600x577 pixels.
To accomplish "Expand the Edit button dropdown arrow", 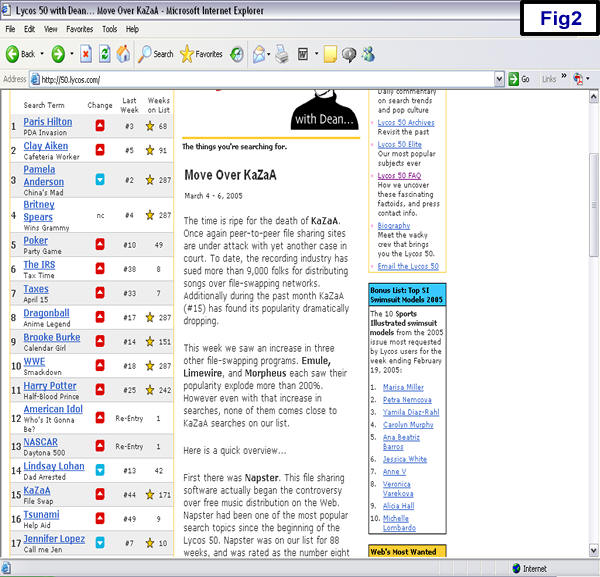I will point(316,54).
